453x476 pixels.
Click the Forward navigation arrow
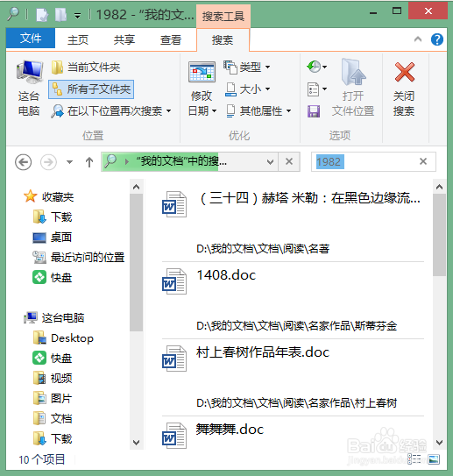pos(48,162)
